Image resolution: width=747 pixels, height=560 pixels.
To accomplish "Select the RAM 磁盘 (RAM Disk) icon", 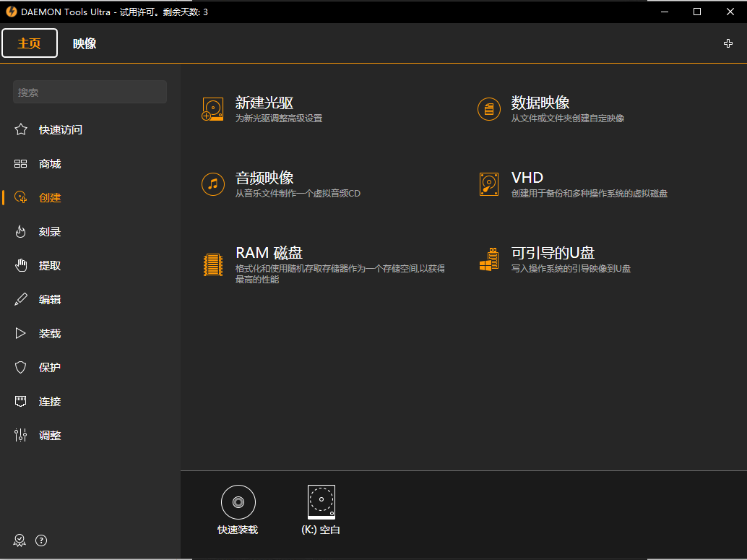I will (212, 265).
